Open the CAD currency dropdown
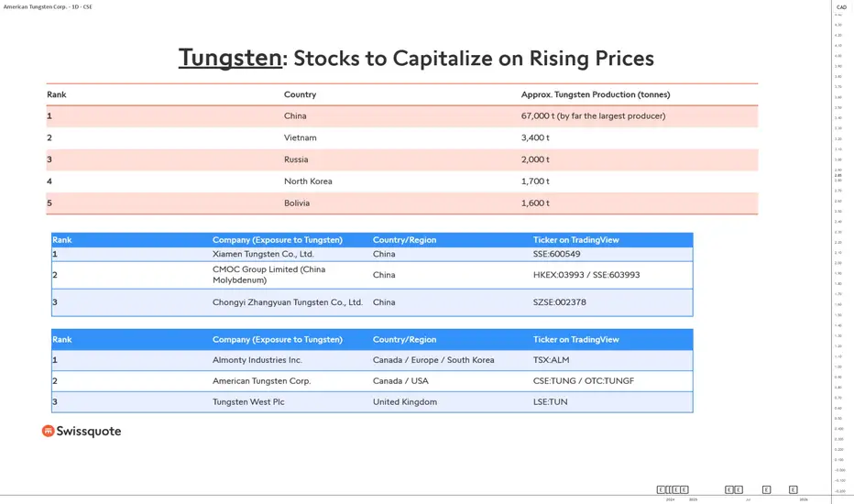Image resolution: width=854 pixels, height=504 pixels. click(x=841, y=7)
